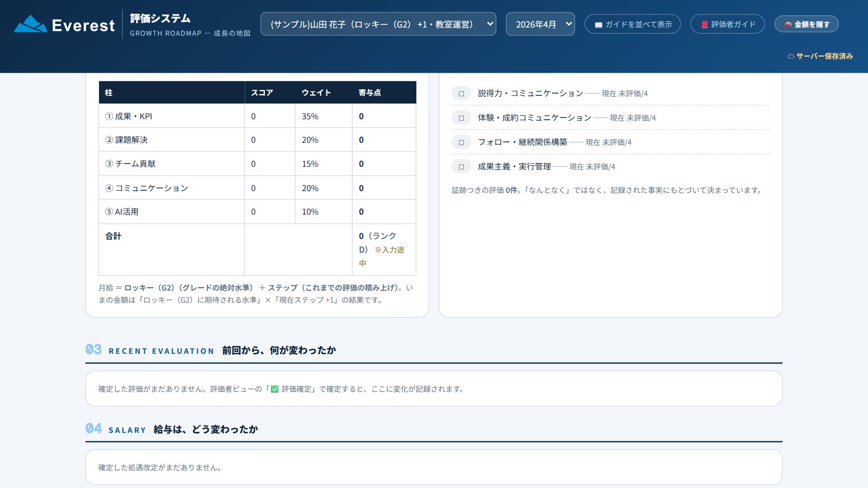
Task: Open the 評価者ガイド button
Action: 727,24
